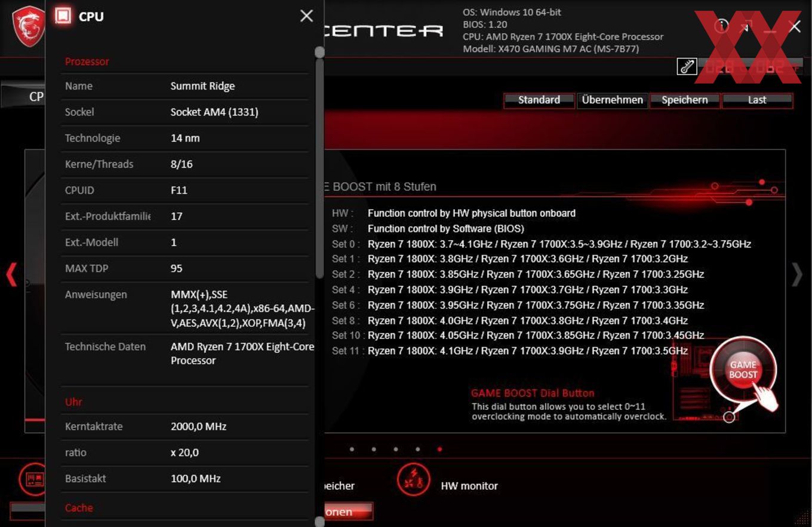Click the 100,0 MHz Basistakt value
Screen dimensions: 812x527
(195, 479)
